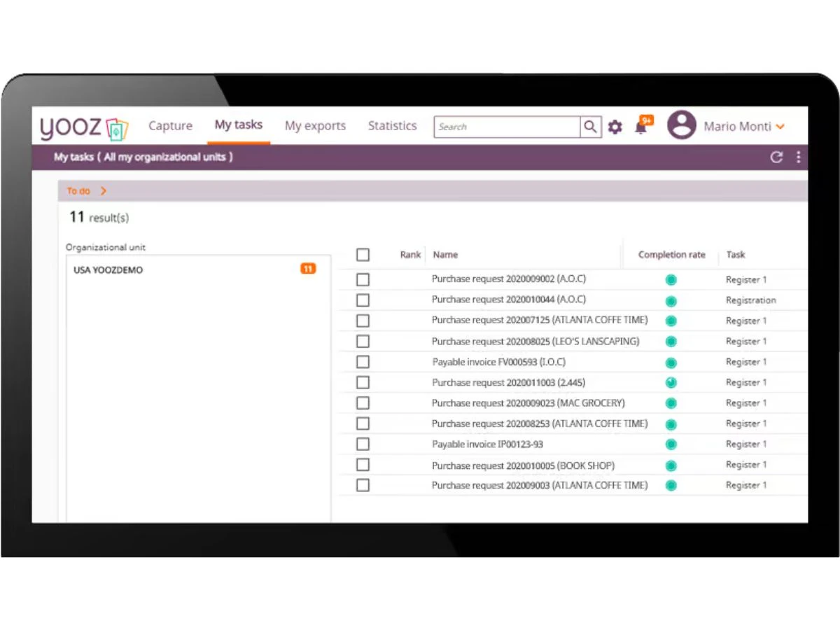Select the checkbox for Purchase request 2020010005 (BOOK SHOP)
Screen dimensions: 840x630
pyautogui.click(x=363, y=465)
